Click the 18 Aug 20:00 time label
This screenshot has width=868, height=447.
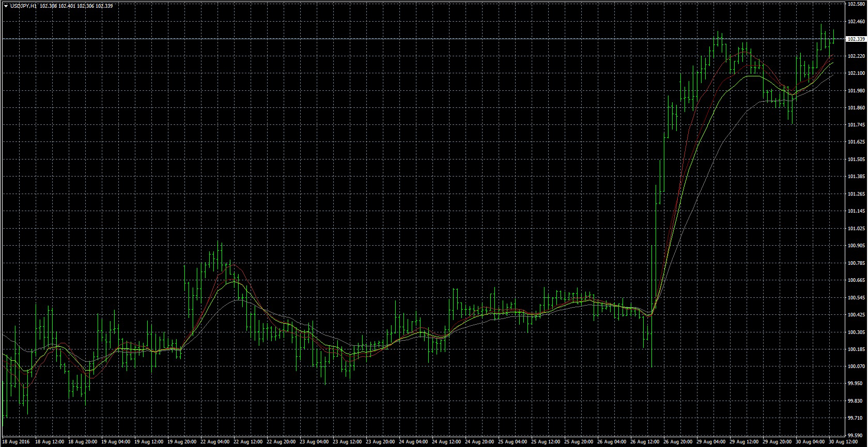pyautogui.click(x=83, y=442)
